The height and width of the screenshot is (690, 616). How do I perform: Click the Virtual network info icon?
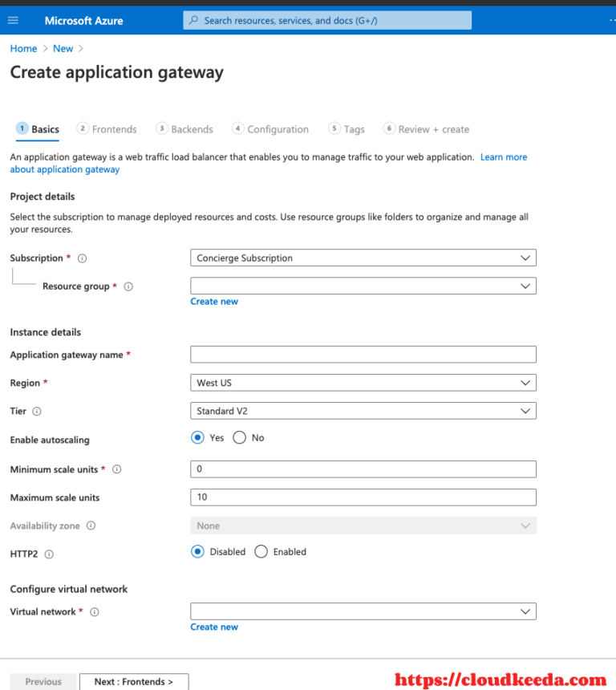95,611
